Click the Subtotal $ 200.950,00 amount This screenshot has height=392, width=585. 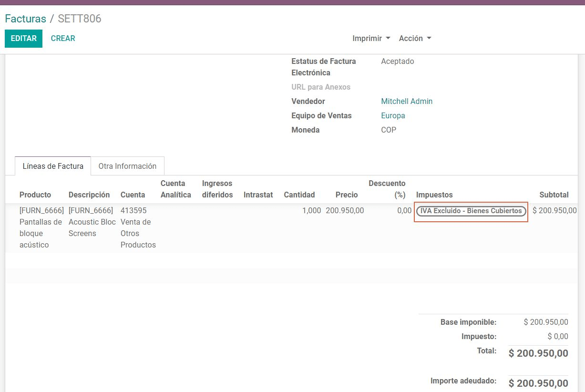click(554, 210)
